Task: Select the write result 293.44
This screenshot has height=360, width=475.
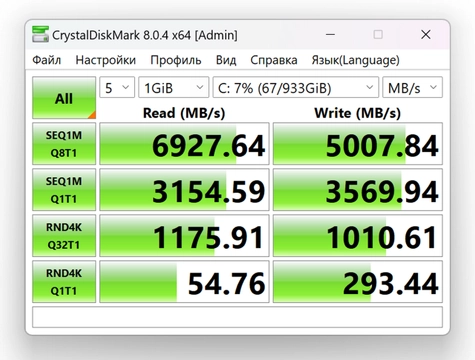Action: click(x=358, y=282)
